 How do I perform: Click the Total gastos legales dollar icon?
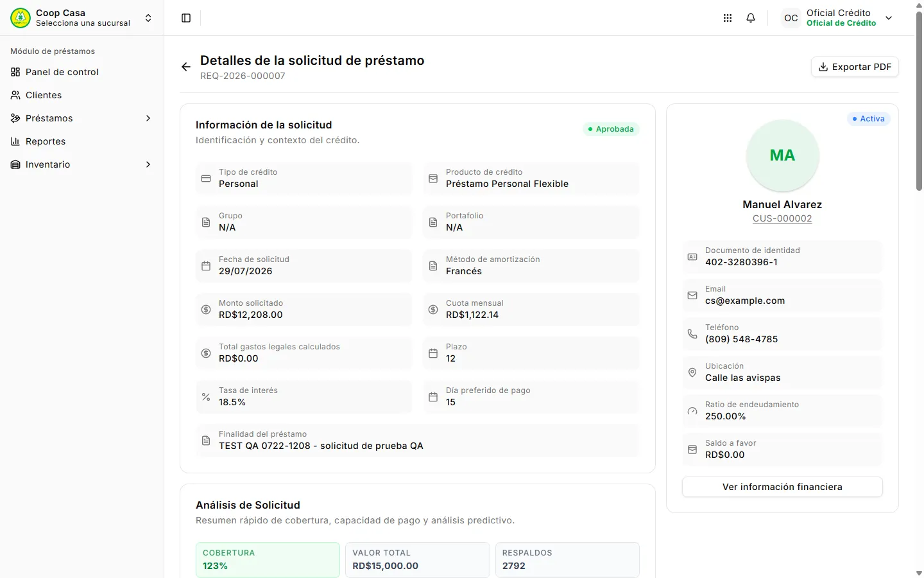pyautogui.click(x=206, y=353)
